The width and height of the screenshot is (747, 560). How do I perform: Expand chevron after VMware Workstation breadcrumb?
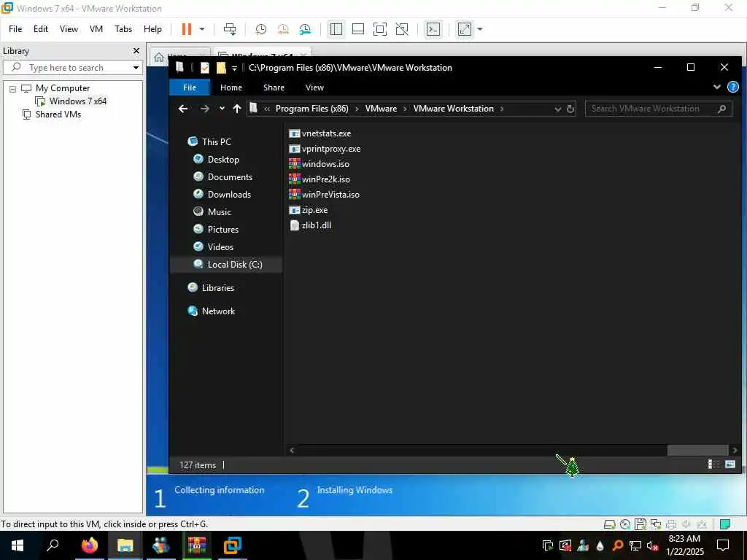click(502, 109)
